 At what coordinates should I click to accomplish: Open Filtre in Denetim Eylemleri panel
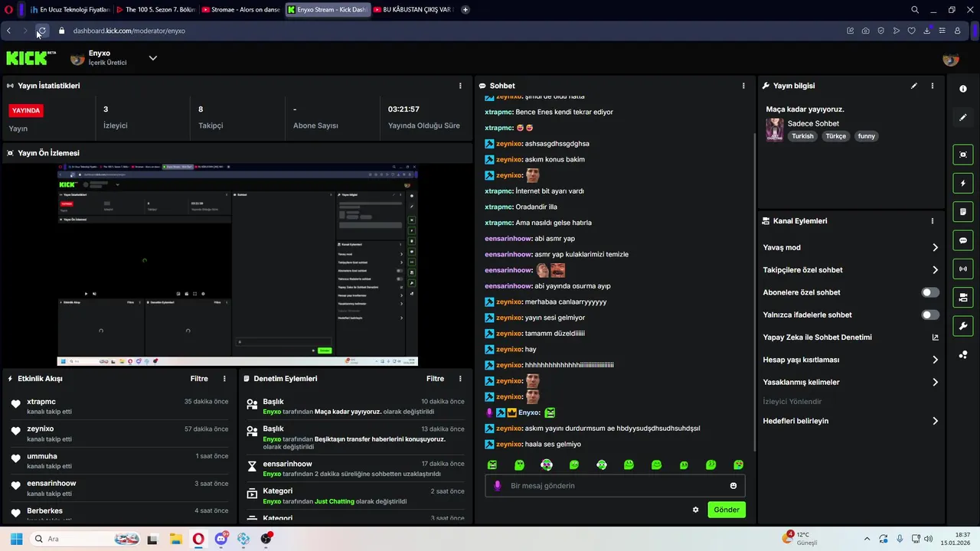click(435, 379)
